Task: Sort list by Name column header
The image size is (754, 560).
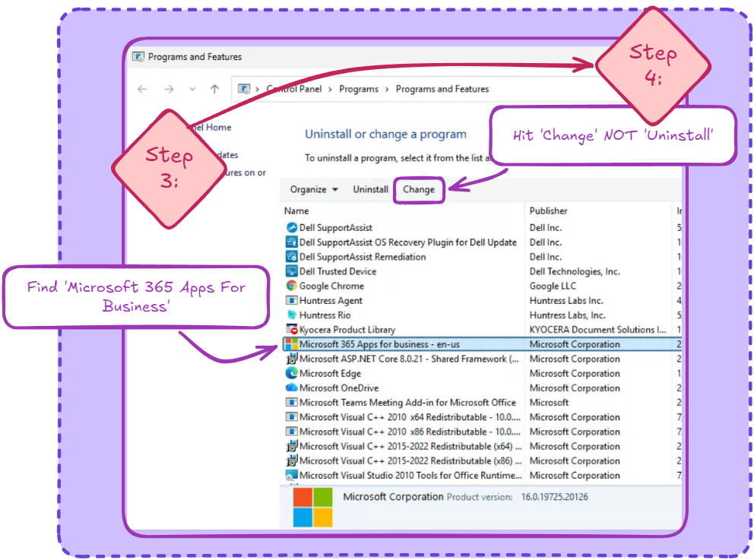Action: [296, 211]
